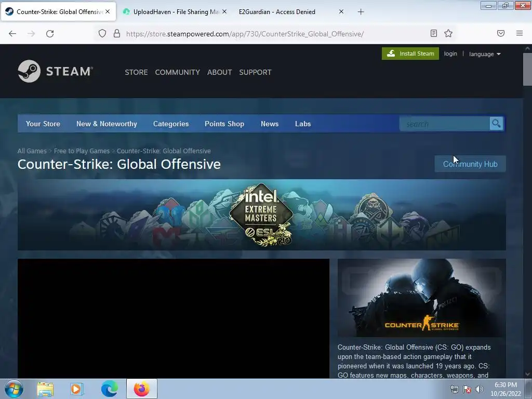Follow the All Games breadcrumb link
This screenshot has height=399, width=532.
pos(32,151)
